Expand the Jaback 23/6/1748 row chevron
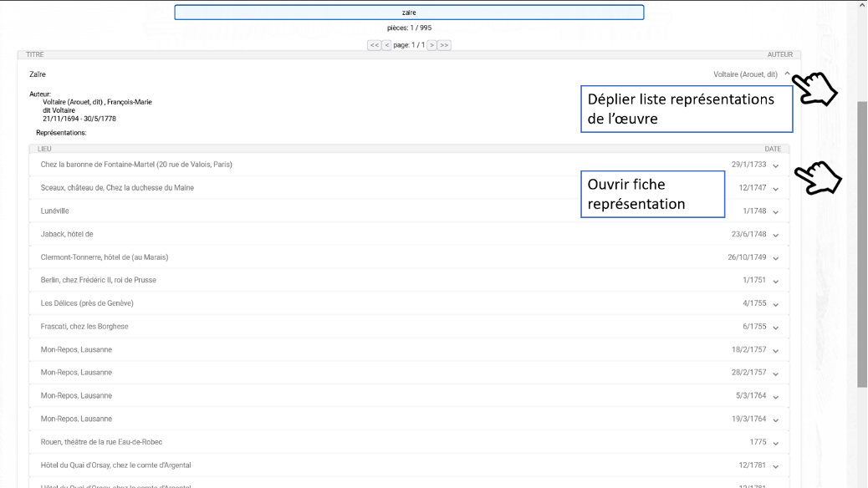The width and height of the screenshot is (868, 488). coord(776,235)
